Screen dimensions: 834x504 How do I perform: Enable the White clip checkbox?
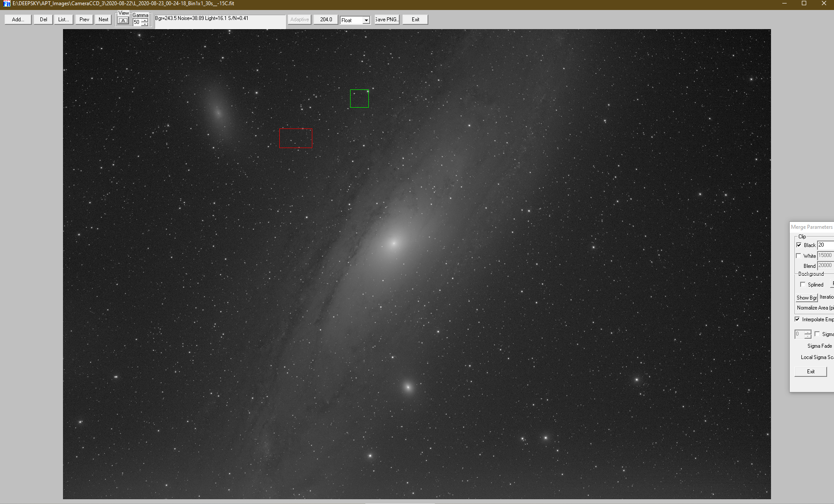click(x=799, y=256)
